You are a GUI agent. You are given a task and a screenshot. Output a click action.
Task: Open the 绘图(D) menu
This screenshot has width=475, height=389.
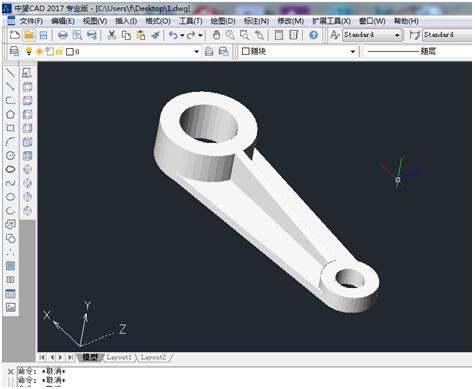coord(223,21)
